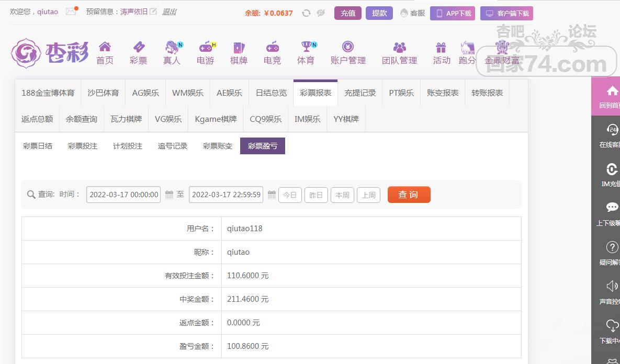Open the 体育 trophy icon
The height and width of the screenshot is (364, 620).
[x=306, y=47]
